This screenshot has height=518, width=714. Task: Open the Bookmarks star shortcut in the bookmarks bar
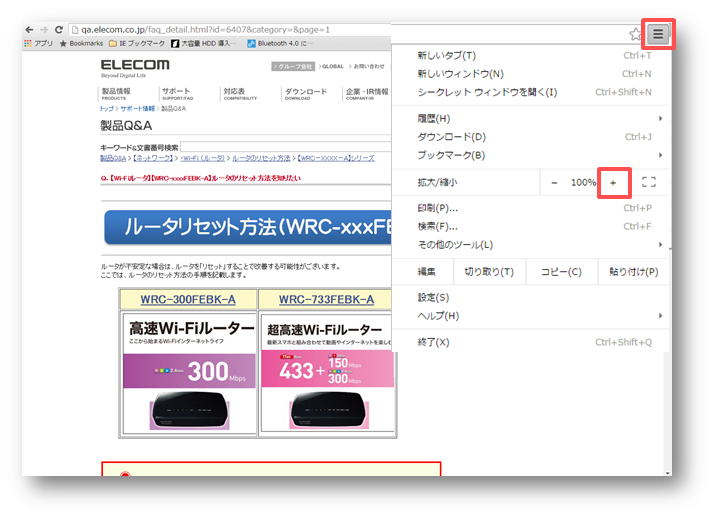(x=81, y=43)
